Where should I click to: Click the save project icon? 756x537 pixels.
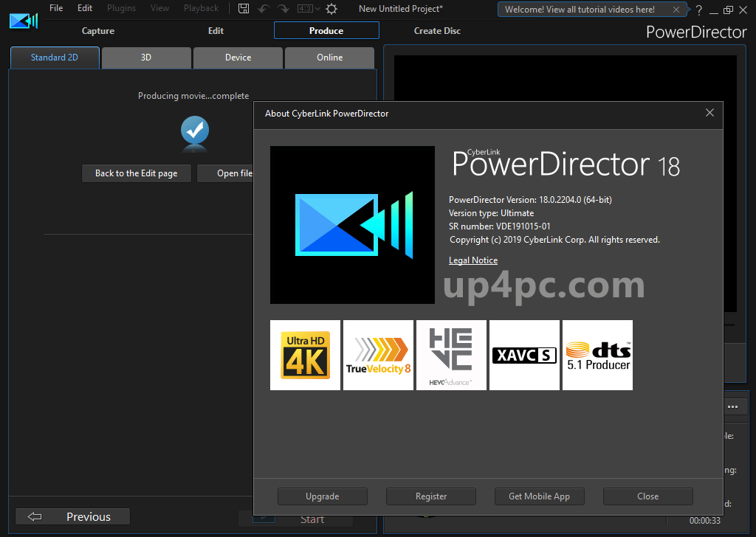pyautogui.click(x=244, y=9)
